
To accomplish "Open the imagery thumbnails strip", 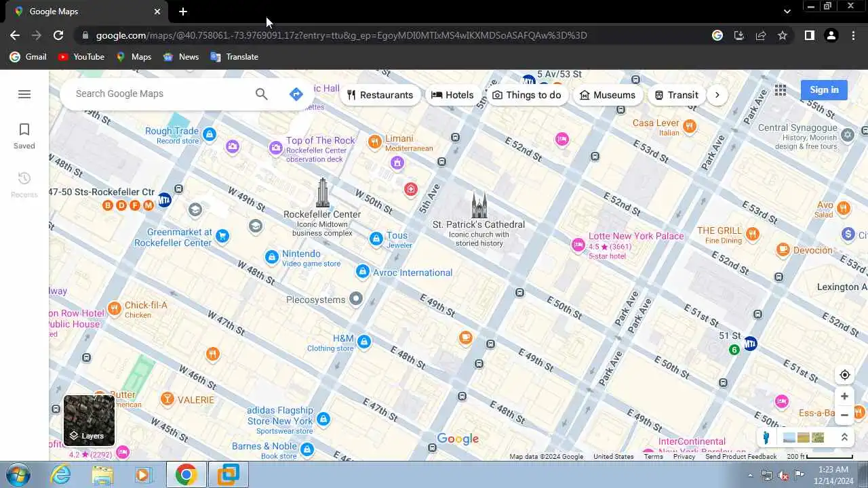I will pyautogui.click(x=804, y=438).
